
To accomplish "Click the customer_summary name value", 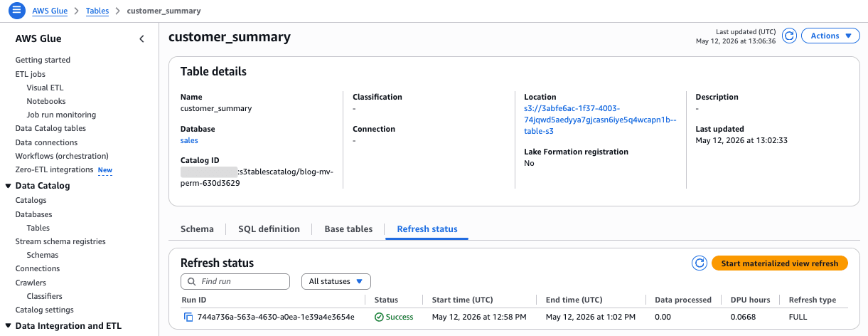I will point(216,109).
